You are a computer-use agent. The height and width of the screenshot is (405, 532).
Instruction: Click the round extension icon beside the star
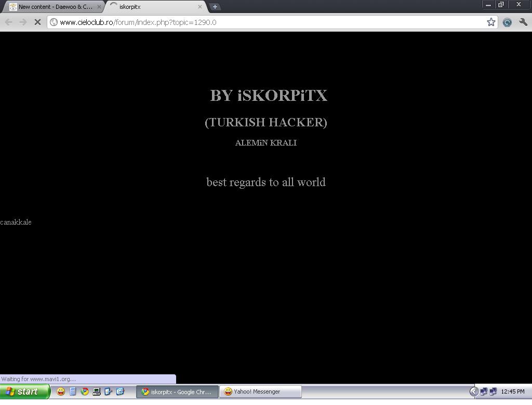click(507, 22)
